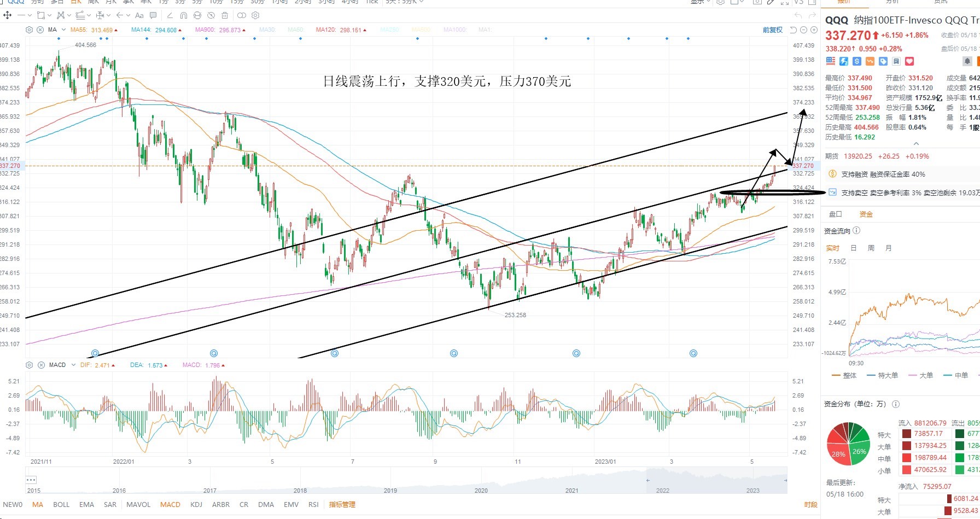This screenshot has width=980, height=519.
Task: Open drawing settings gear in toolbar
Action: (255, 15)
